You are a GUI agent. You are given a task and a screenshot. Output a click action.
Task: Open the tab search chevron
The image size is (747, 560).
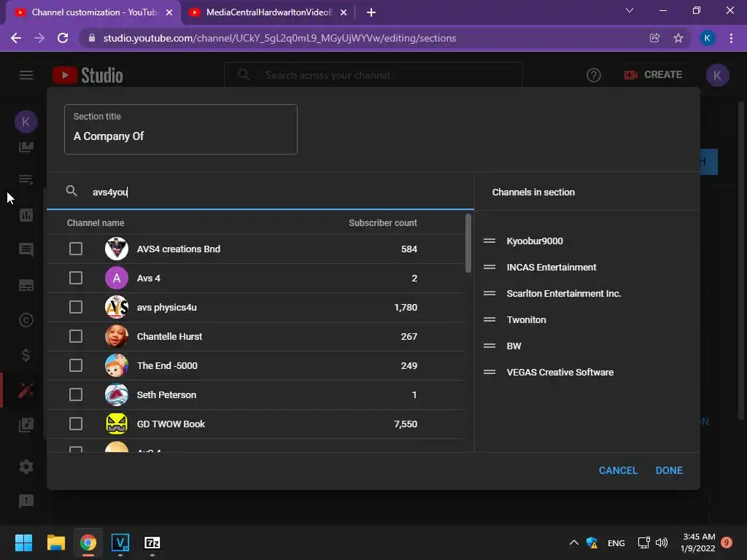tap(630, 10)
